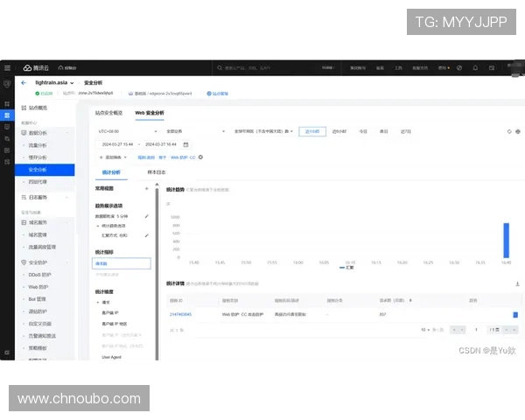Open the UTC+08:00 timezone dropdown
The width and height of the screenshot is (525, 420).
[x=114, y=131]
